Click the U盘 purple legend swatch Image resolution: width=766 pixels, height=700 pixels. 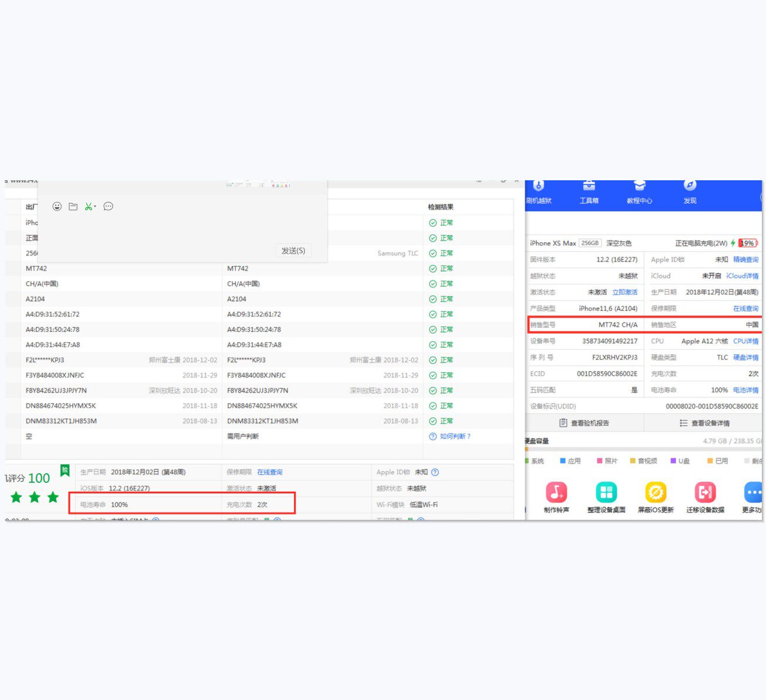(673, 461)
